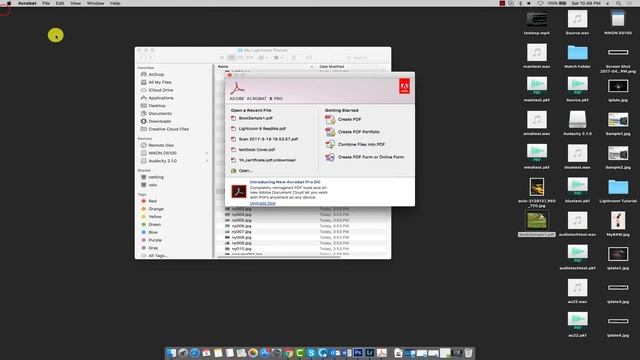Open the Help menu

115,3
